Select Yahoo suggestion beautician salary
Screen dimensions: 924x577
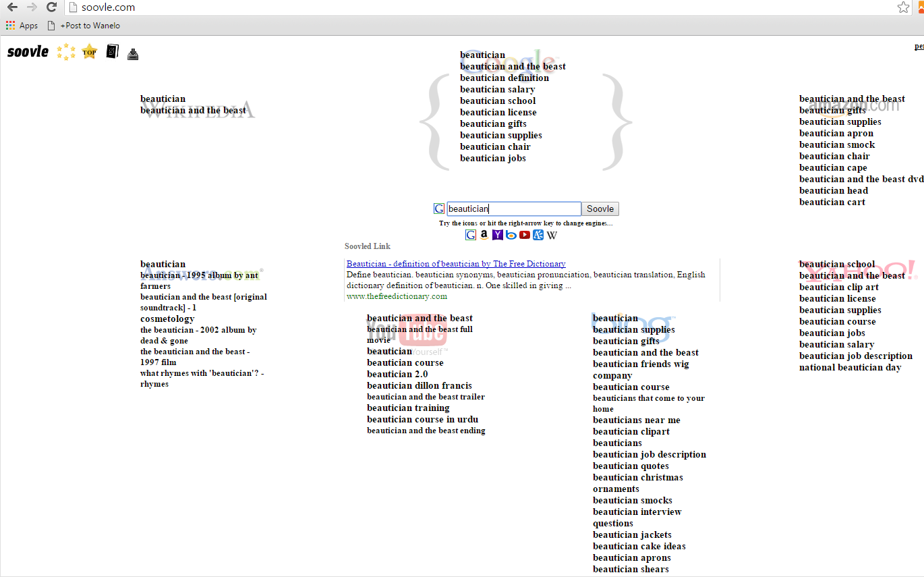click(836, 344)
